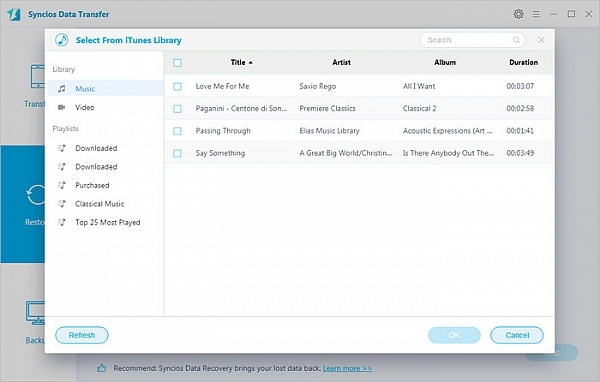Click the Syncios Data Transfer logo

(x=14, y=15)
